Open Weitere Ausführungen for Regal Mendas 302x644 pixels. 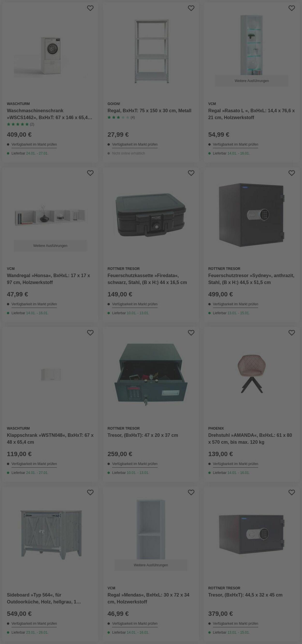point(151,565)
